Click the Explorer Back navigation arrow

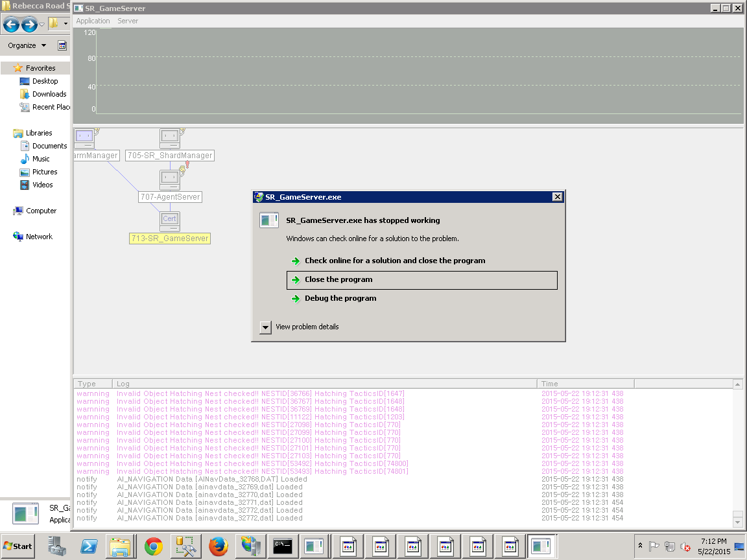(12, 24)
